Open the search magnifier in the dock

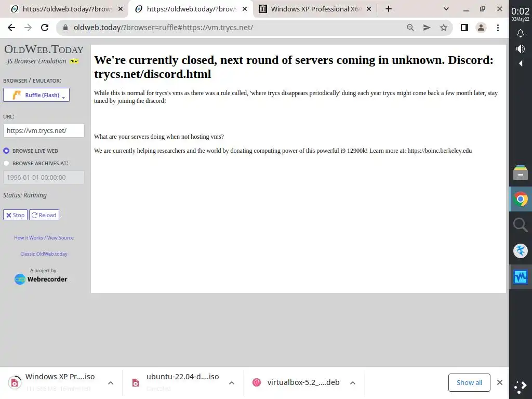[x=521, y=225]
